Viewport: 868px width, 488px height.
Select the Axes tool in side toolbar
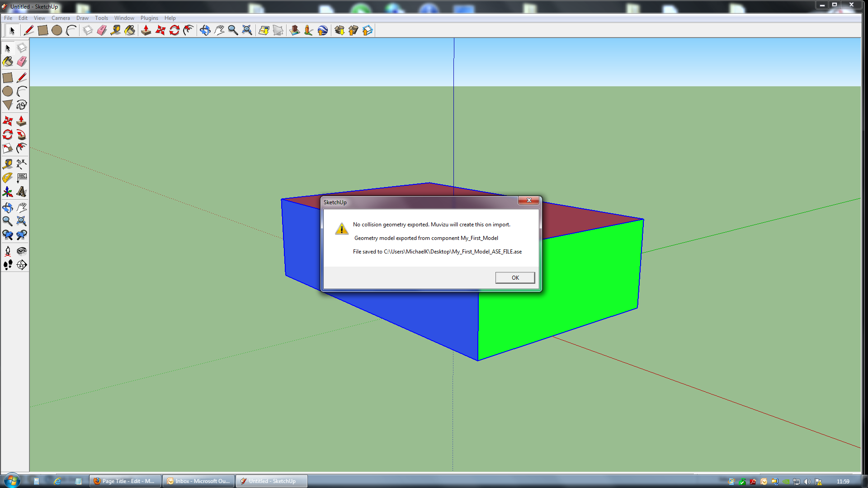pos(8,192)
